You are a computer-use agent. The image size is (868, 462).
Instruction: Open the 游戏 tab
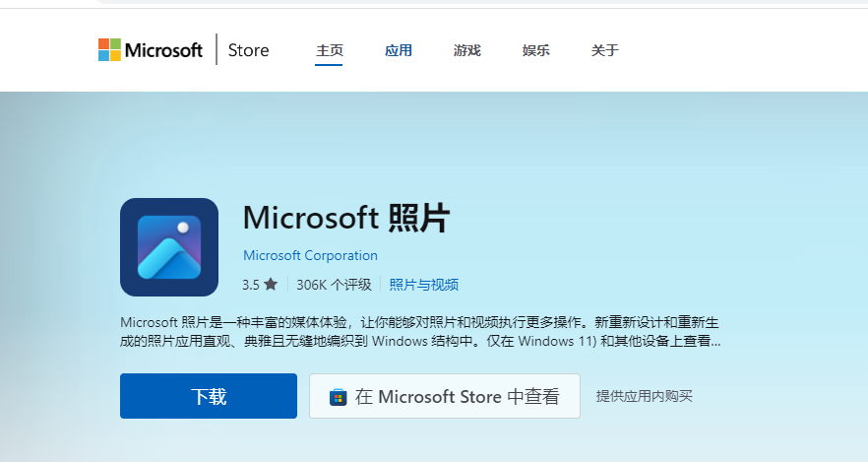click(x=467, y=50)
